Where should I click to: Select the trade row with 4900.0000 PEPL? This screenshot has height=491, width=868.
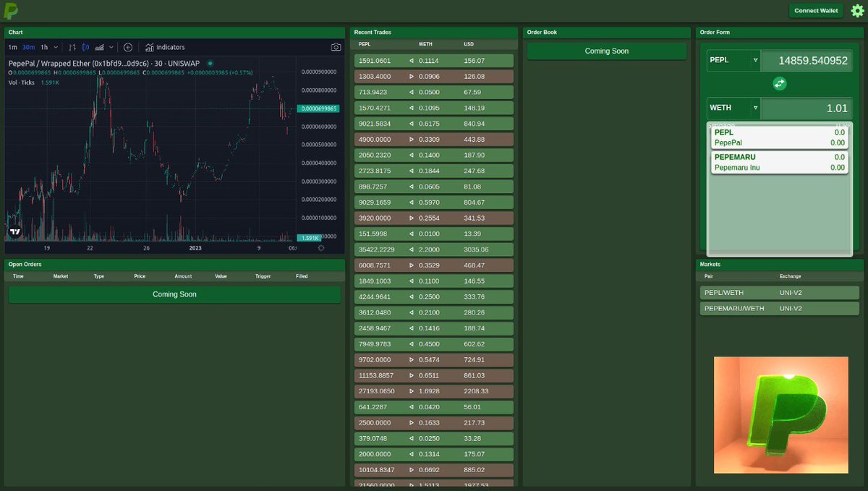pos(434,140)
